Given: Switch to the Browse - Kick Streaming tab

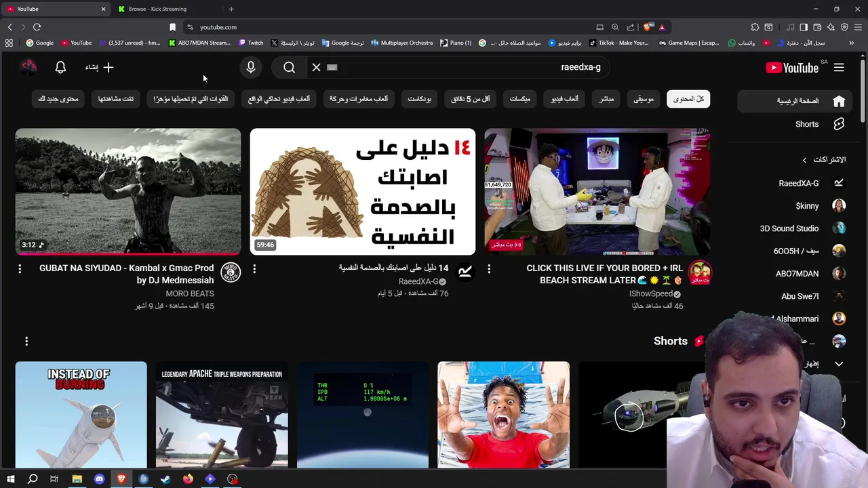Looking at the screenshot, I should [165, 9].
